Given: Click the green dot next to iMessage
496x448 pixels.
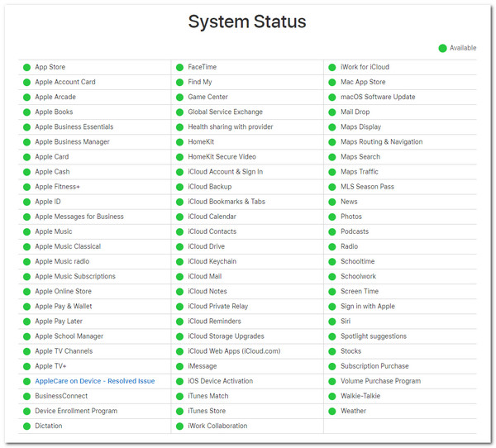Looking at the screenshot, I should click(179, 366).
